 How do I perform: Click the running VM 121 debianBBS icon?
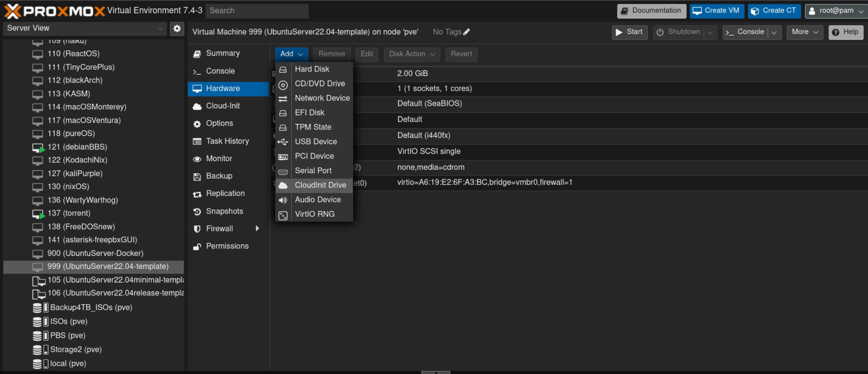click(38, 148)
